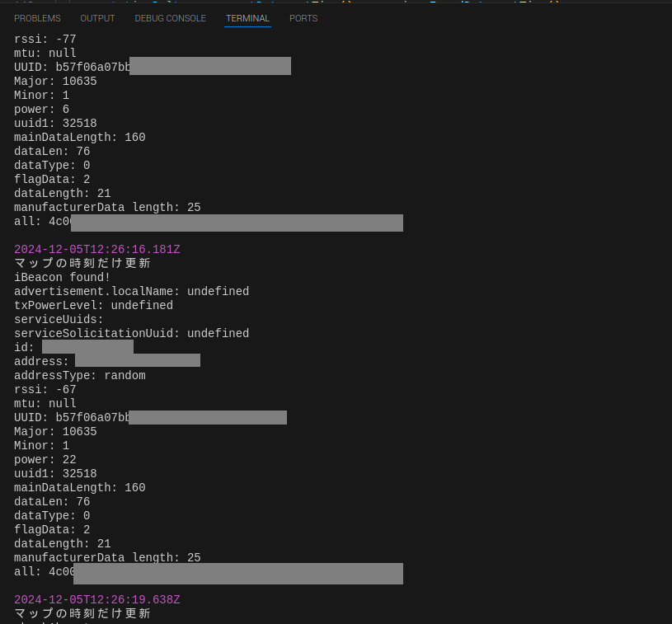The width and height of the screenshot is (672, 624).
Task: Click 'advertisement.localName: undefined' line
Action: [132, 292]
